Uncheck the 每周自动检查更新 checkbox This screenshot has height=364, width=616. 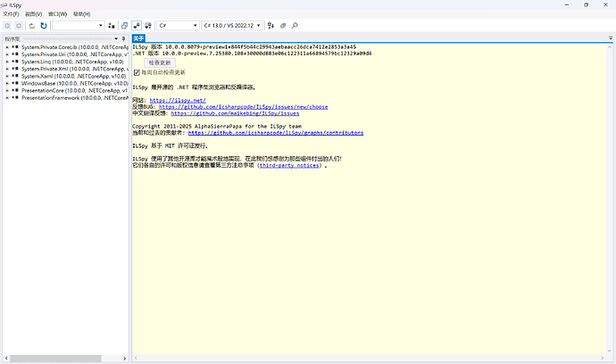[x=137, y=72]
